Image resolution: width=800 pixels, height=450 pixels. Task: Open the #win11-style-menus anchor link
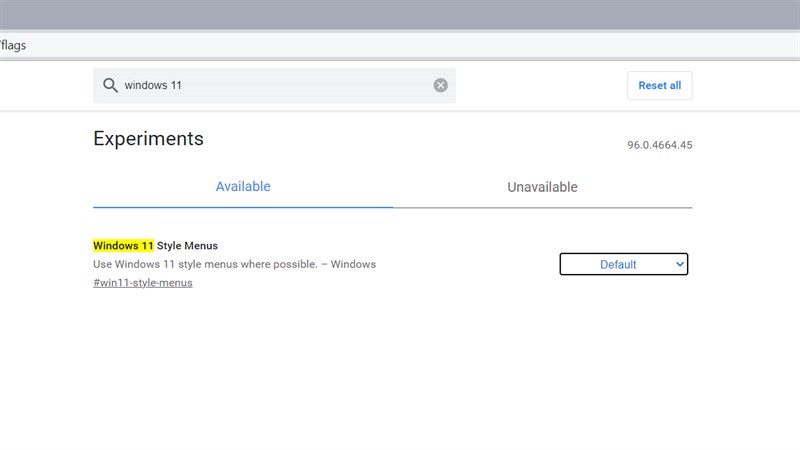coord(143,283)
